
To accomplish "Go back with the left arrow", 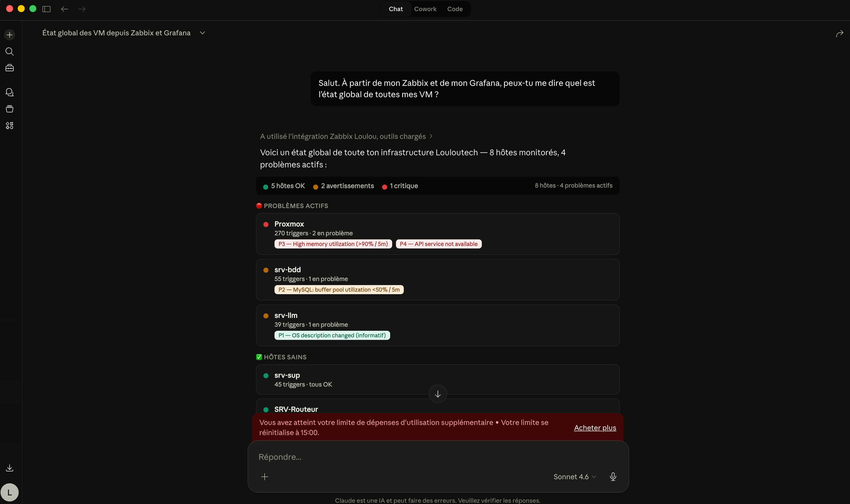I will 65,9.
